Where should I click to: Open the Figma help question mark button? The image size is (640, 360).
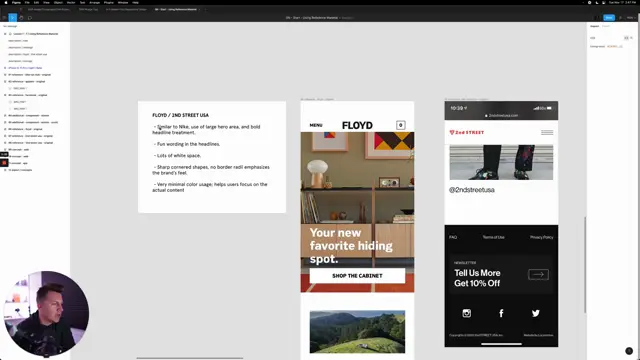click(629, 351)
